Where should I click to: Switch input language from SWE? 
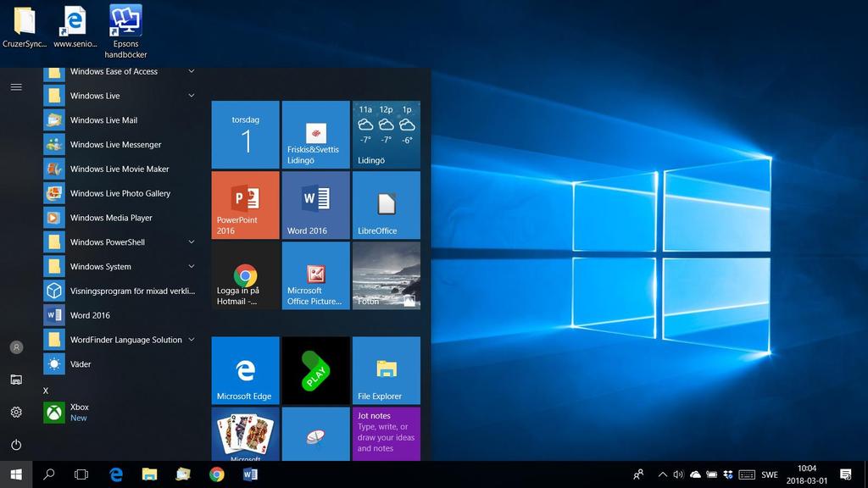(770, 474)
